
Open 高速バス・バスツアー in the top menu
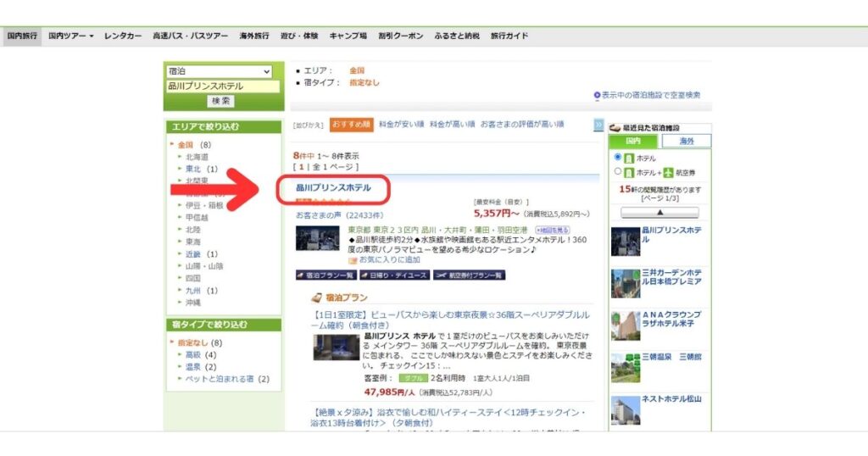[190, 36]
